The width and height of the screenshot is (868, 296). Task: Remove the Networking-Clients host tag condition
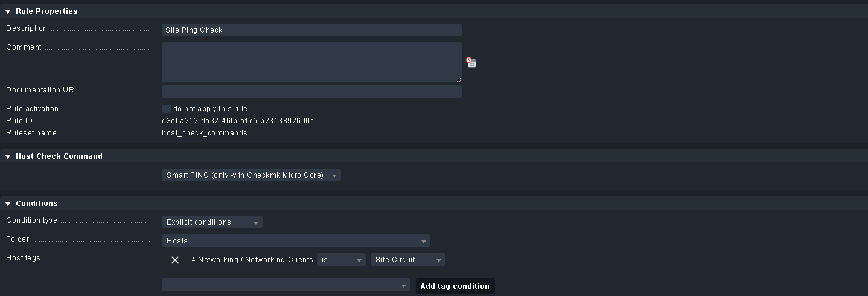point(175,260)
